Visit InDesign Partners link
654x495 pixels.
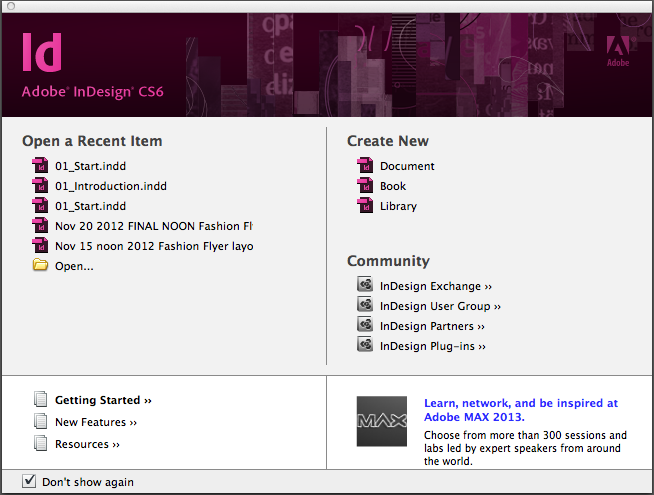(x=433, y=327)
